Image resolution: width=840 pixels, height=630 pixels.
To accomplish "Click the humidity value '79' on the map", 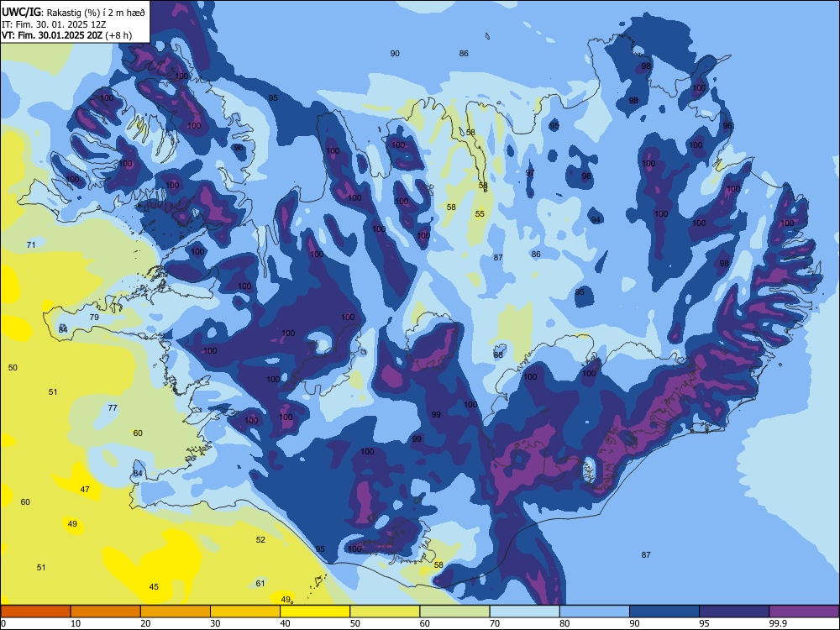I will (94, 318).
